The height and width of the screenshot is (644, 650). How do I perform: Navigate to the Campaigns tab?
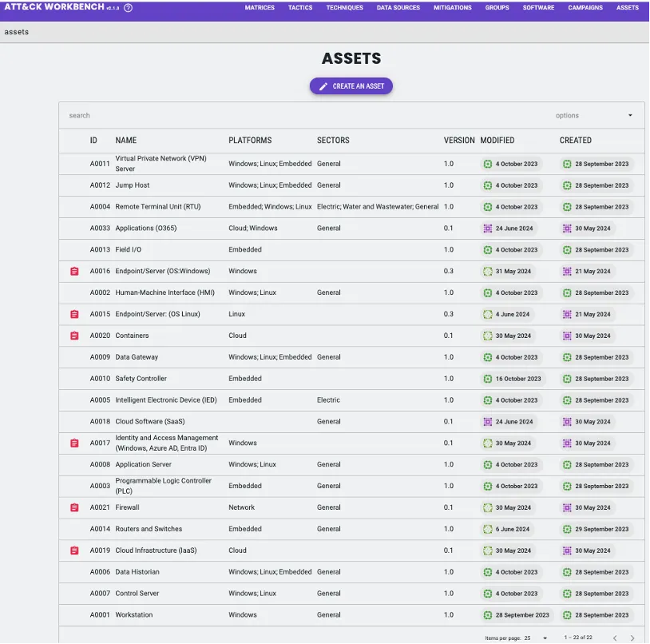[585, 8]
